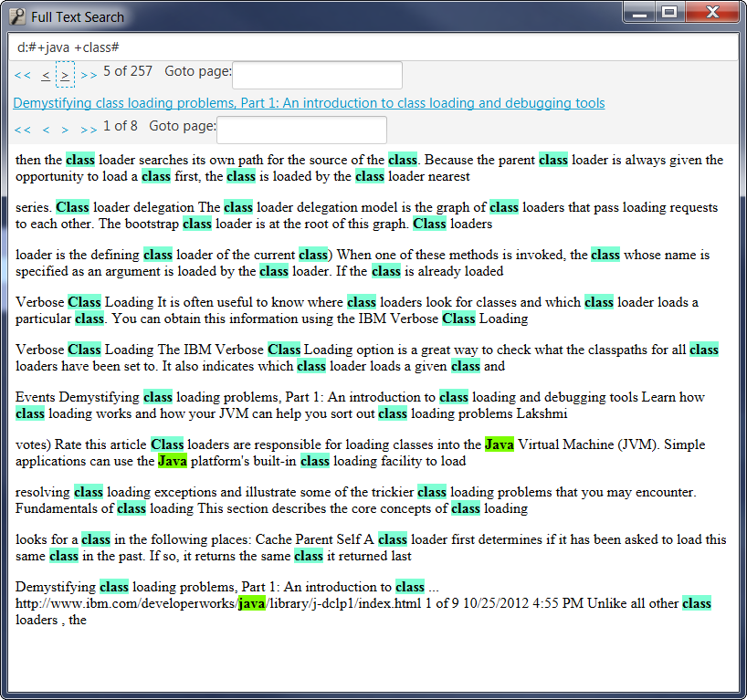Click highlighted 'class' after 'Events Demystifying'

tap(158, 397)
